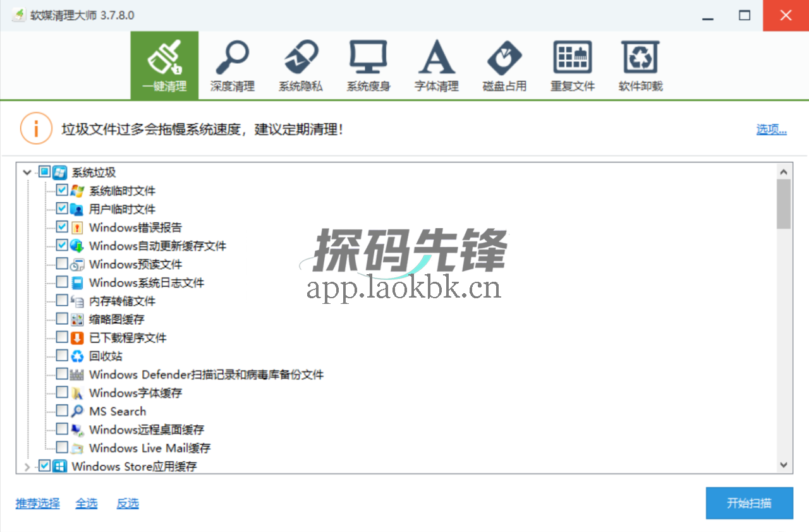Click the app logo in title bar
Viewport: 809px width, 532px height.
pos(19,15)
